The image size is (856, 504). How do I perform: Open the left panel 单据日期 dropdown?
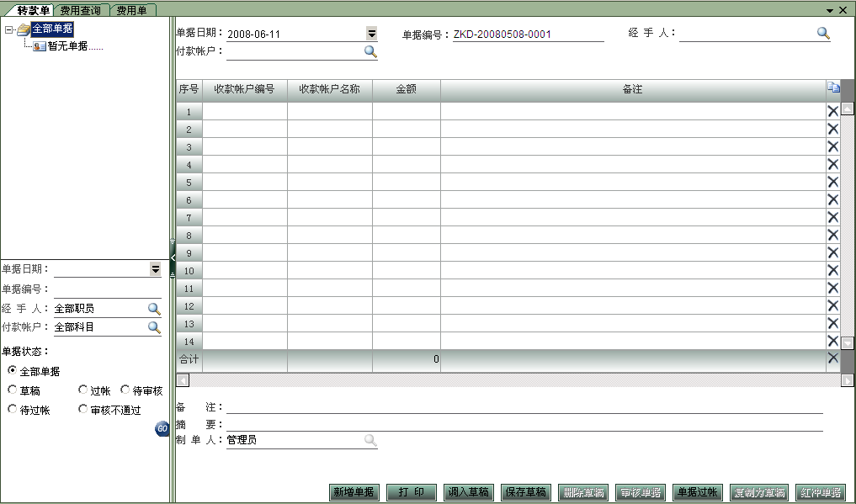click(155, 268)
